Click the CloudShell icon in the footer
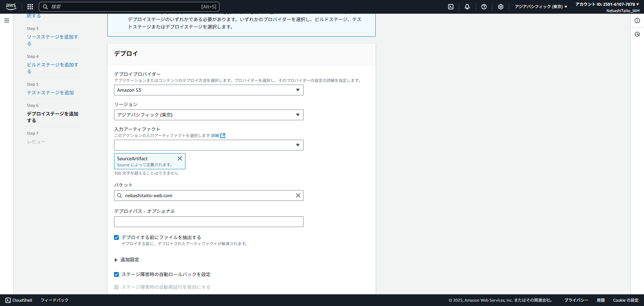The height and width of the screenshot is (306, 644). (x=8, y=300)
